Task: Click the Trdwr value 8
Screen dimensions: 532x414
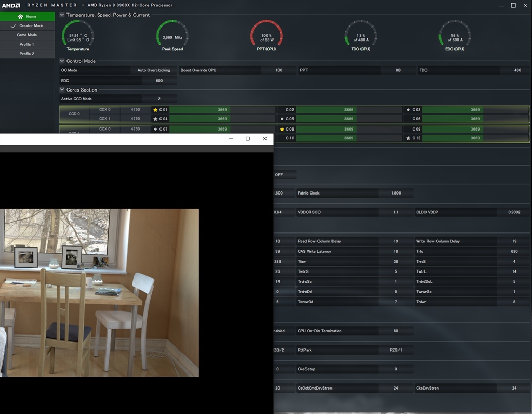Action: tap(514, 302)
